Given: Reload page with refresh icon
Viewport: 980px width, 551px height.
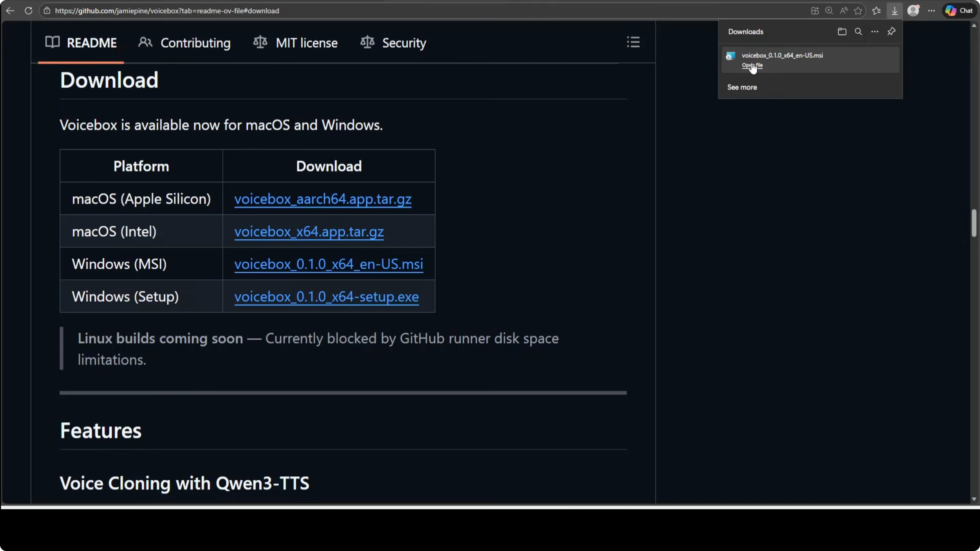Looking at the screenshot, I should [x=28, y=11].
